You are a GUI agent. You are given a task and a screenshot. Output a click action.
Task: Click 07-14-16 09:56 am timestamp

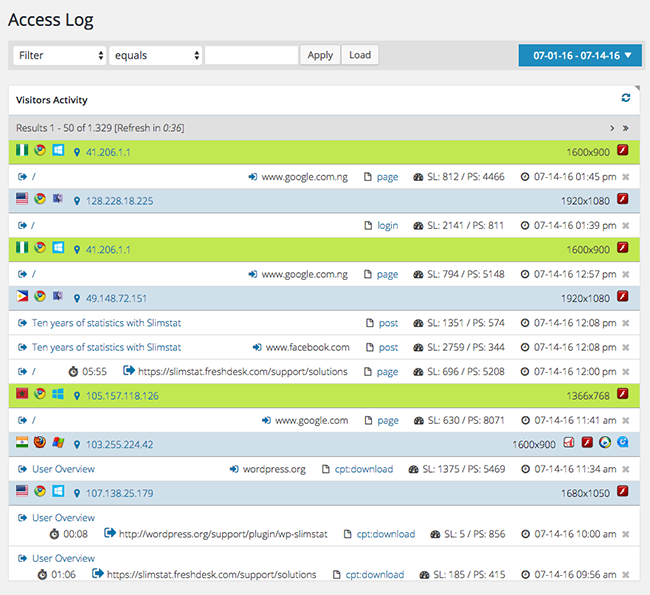(x=575, y=575)
